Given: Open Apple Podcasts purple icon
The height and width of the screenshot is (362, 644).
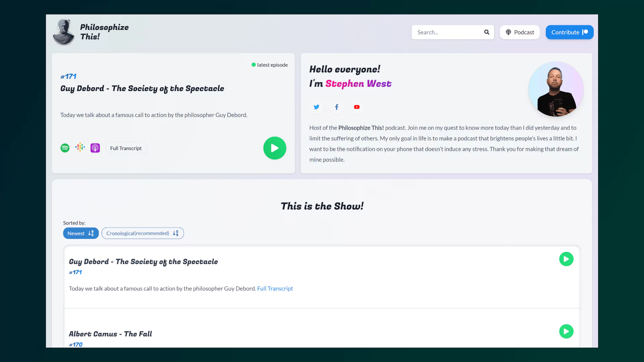Looking at the screenshot, I should tap(95, 148).
